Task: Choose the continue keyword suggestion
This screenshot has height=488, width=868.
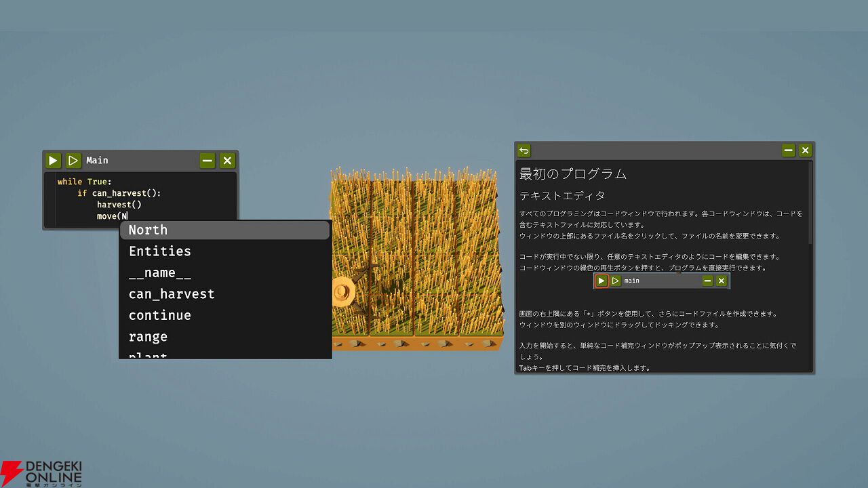Action: (x=160, y=316)
